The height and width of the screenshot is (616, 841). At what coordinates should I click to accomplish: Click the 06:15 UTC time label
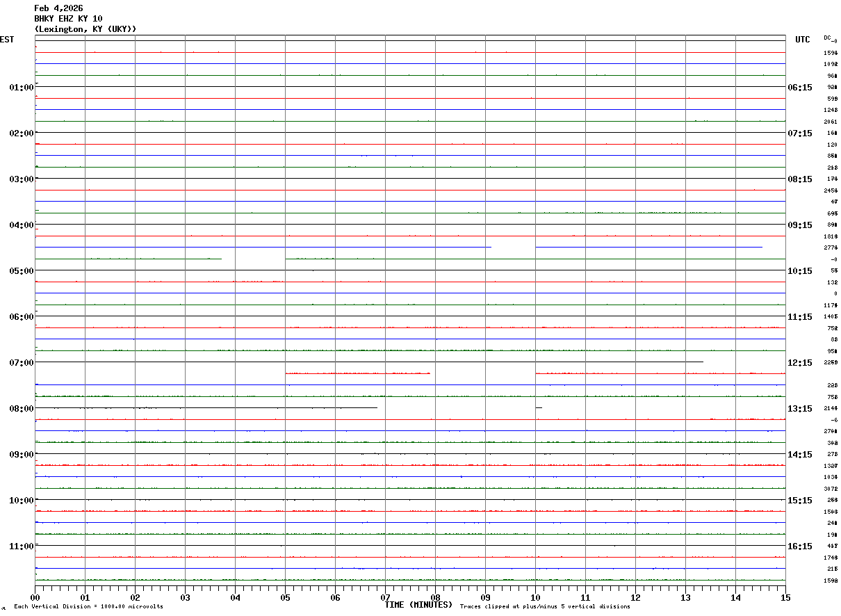(800, 88)
